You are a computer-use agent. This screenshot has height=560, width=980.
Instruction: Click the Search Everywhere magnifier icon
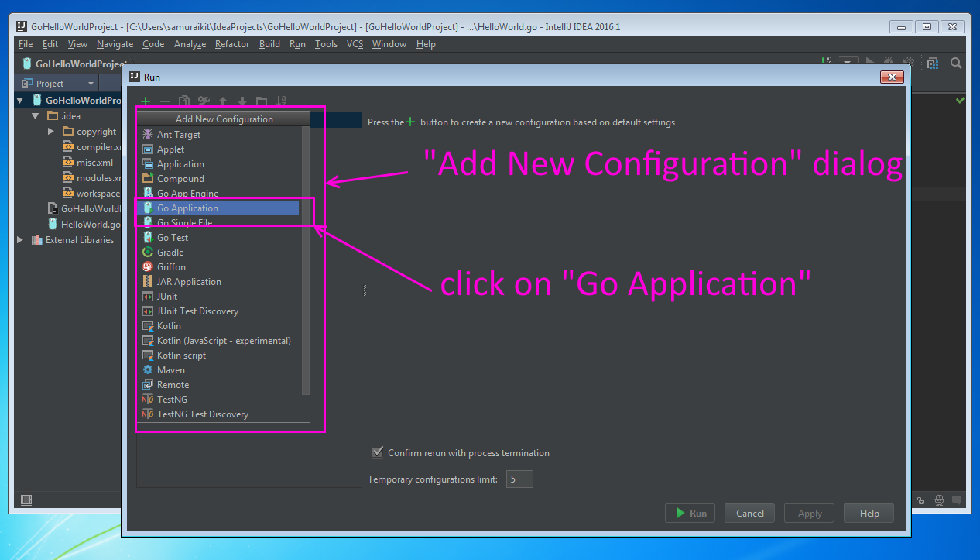pos(956,64)
